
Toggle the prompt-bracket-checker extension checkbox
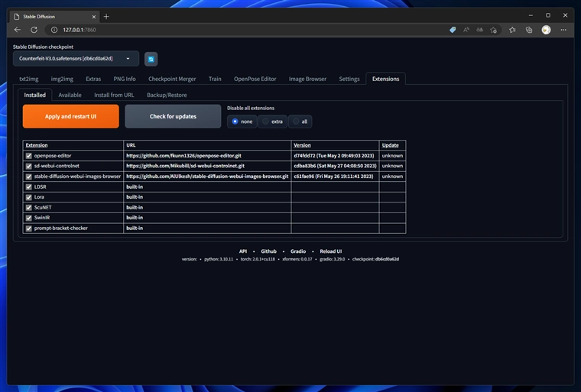[x=28, y=228]
